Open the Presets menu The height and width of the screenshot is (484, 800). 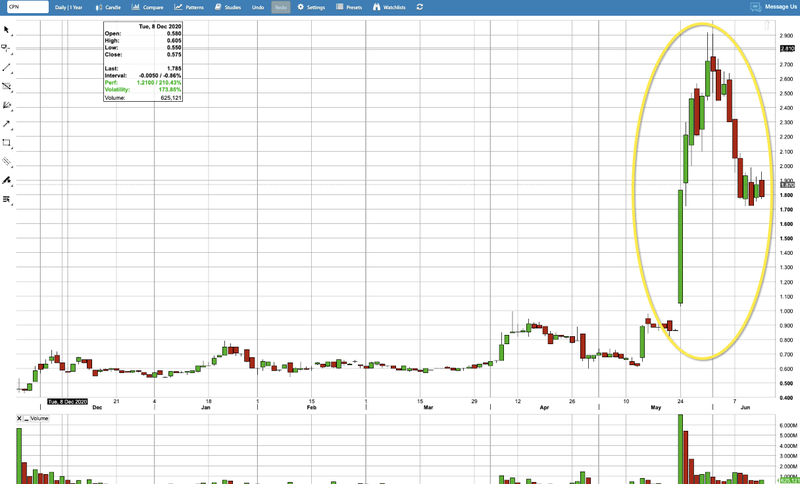pos(349,7)
